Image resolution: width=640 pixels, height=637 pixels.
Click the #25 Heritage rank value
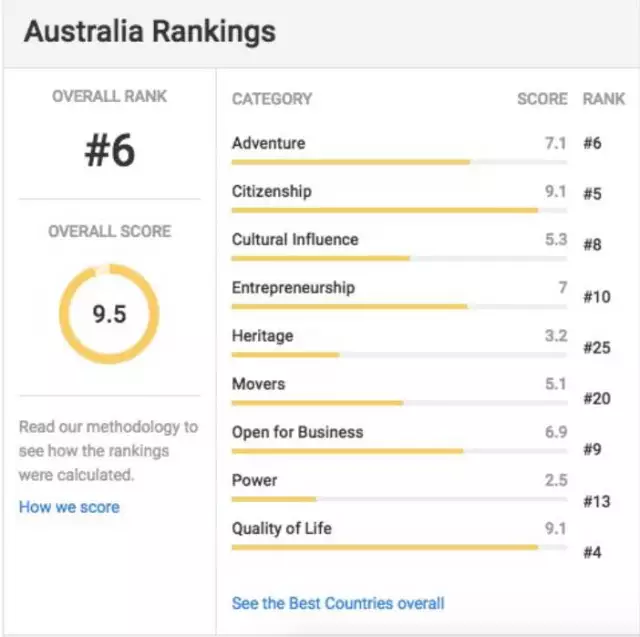tap(597, 348)
